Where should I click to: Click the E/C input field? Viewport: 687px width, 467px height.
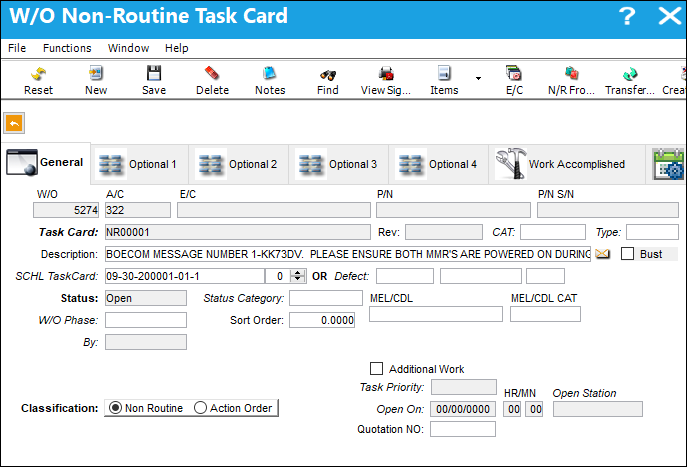[274, 210]
